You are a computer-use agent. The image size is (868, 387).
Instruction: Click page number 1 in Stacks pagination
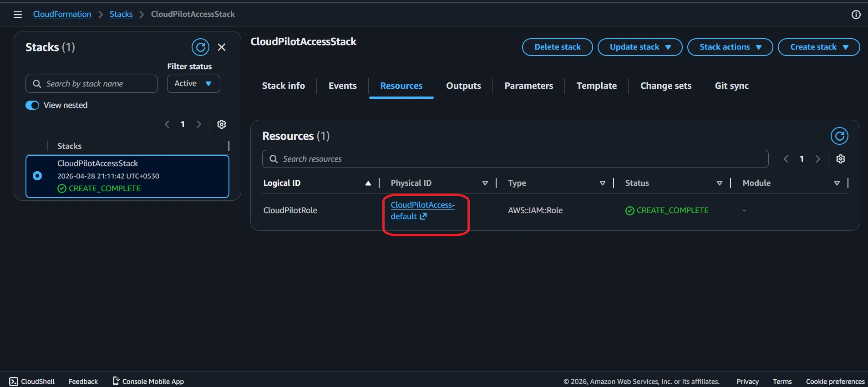pos(183,124)
